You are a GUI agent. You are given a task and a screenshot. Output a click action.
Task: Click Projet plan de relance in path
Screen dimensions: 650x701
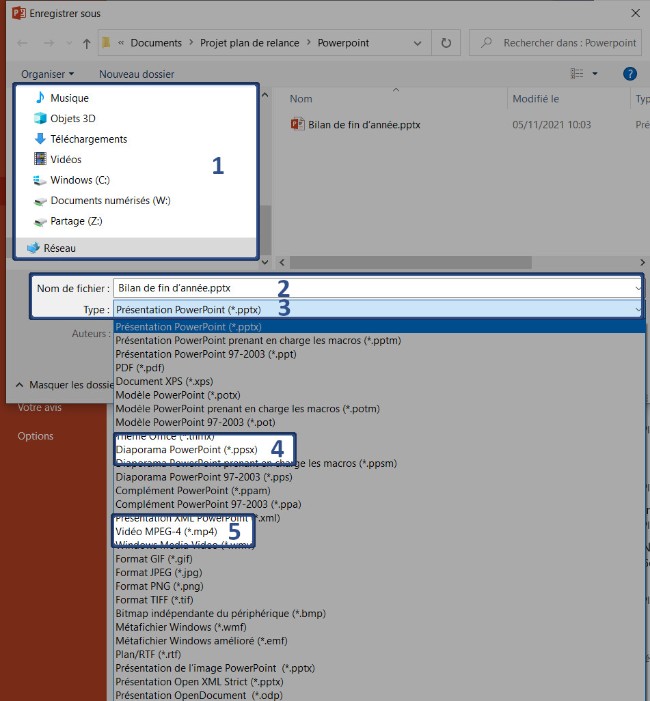(249, 43)
